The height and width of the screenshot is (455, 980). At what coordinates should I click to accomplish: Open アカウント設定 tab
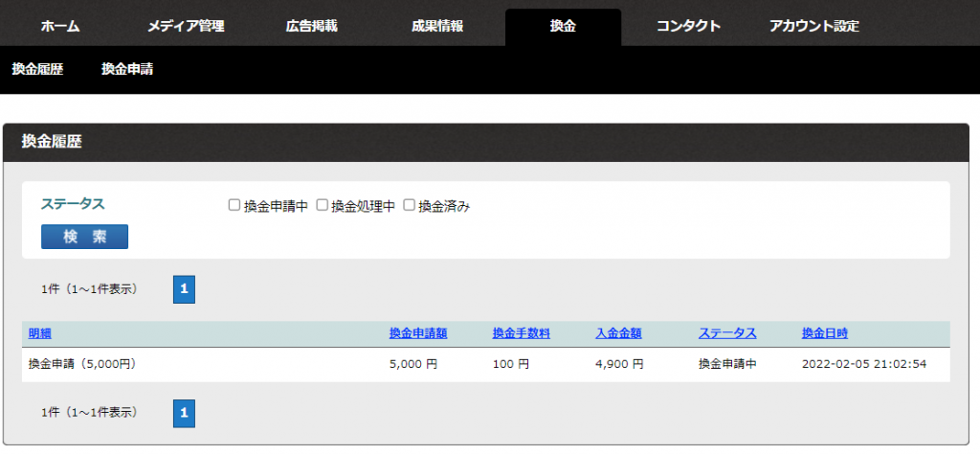(814, 27)
